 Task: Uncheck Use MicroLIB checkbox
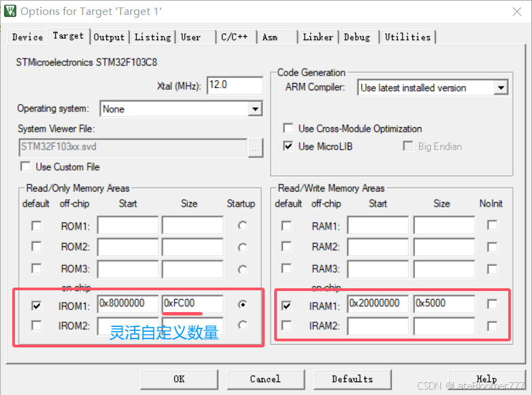(x=288, y=146)
